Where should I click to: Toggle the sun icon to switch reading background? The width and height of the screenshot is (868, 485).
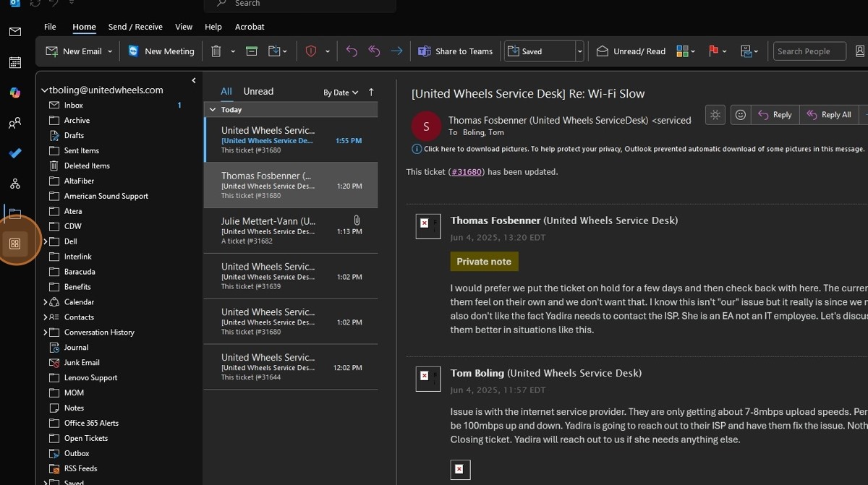pyautogui.click(x=715, y=115)
